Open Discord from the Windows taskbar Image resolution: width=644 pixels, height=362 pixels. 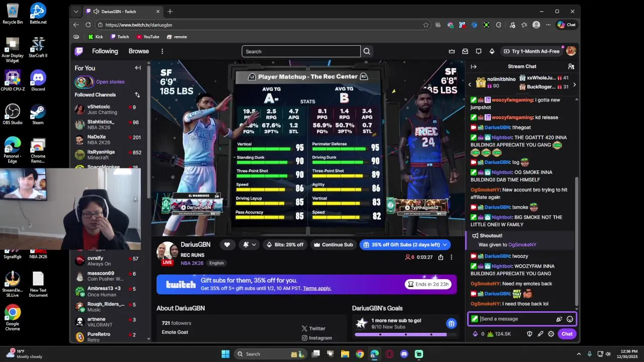tap(404, 354)
